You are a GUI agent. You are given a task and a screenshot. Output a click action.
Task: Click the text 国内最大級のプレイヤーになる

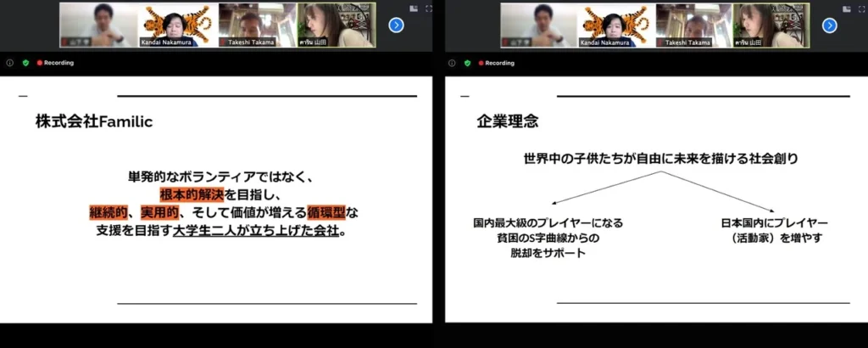coord(548,223)
